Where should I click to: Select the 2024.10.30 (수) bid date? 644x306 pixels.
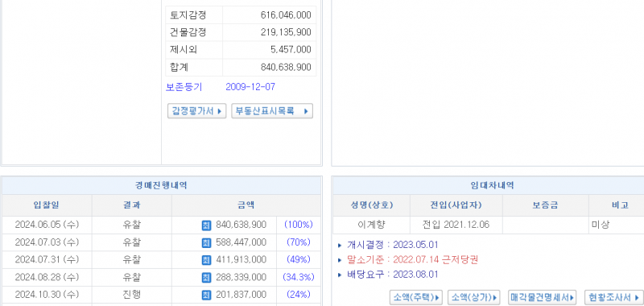point(47,295)
